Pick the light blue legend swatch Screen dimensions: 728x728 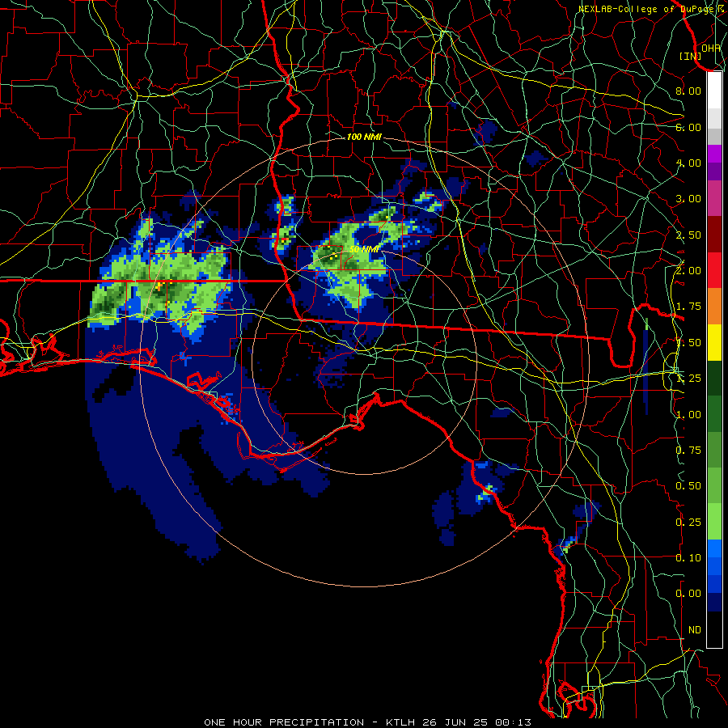(x=714, y=548)
